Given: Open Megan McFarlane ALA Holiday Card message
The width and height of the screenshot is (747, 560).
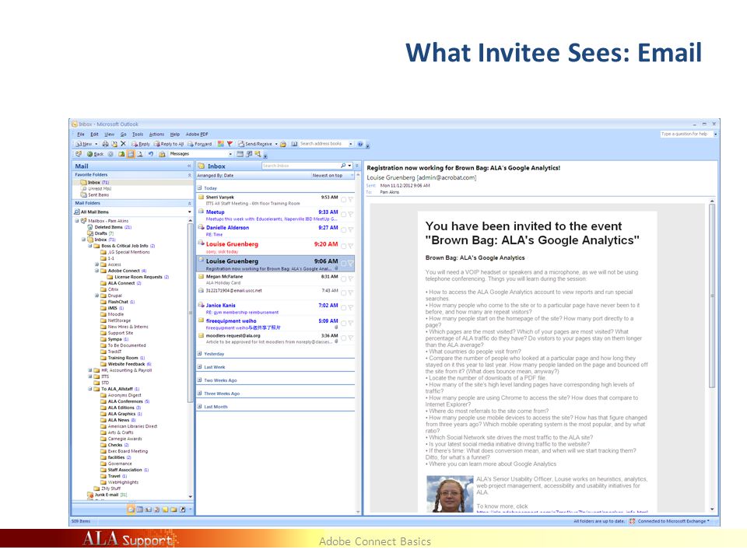Looking at the screenshot, I should pos(275,279).
